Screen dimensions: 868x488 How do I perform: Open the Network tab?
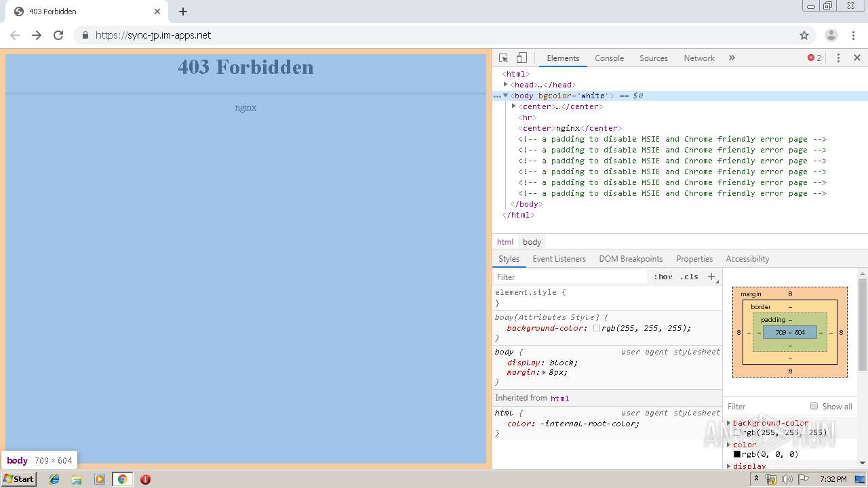699,58
